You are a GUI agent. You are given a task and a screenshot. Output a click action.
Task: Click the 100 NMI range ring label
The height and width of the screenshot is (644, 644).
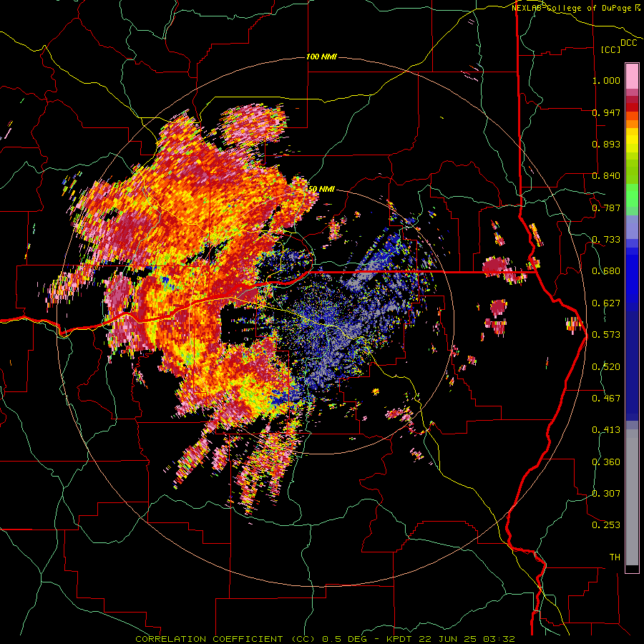click(x=321, y=57)
